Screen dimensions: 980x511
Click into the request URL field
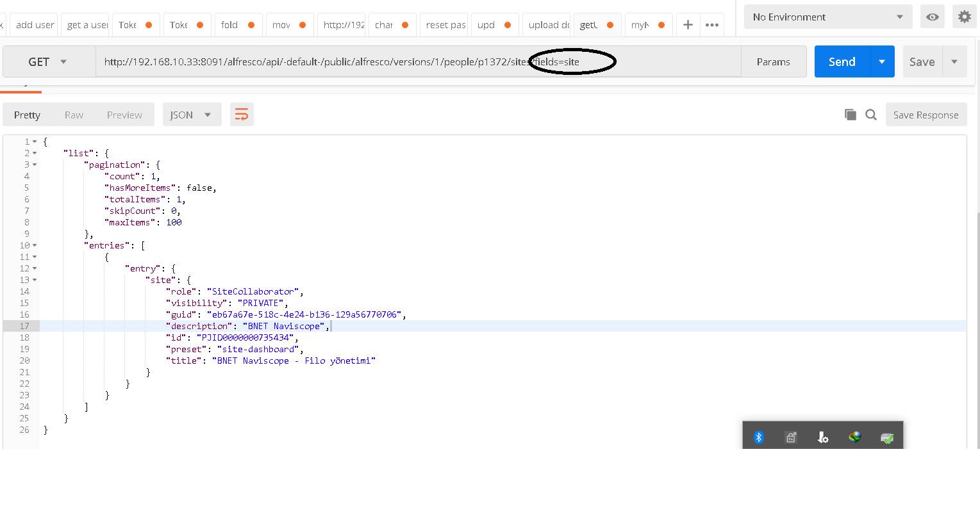point(419,61)
